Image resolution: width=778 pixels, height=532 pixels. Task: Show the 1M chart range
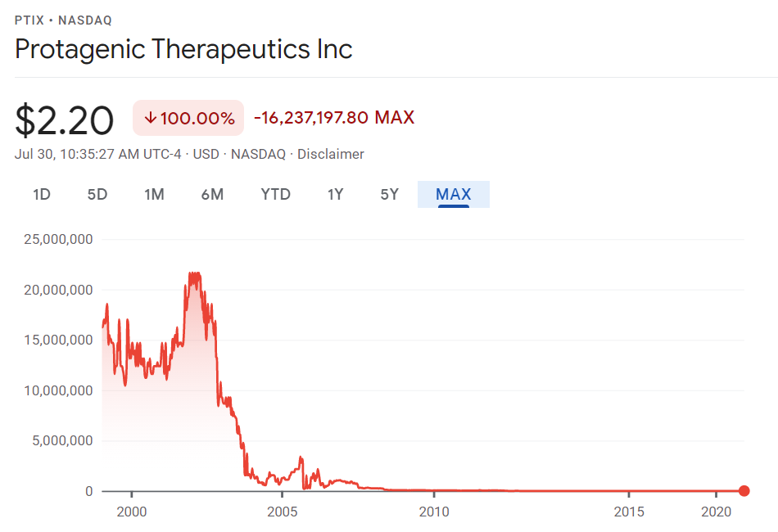tap(154, 194)
